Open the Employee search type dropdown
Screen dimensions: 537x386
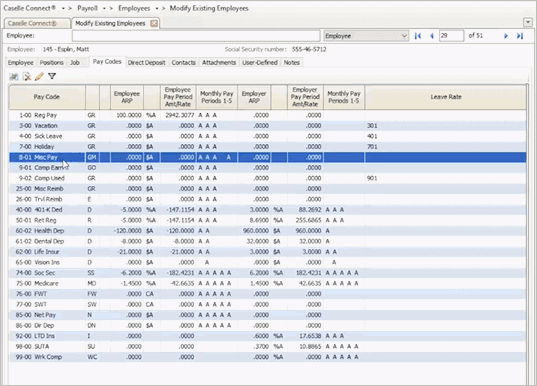coord(366,36)
